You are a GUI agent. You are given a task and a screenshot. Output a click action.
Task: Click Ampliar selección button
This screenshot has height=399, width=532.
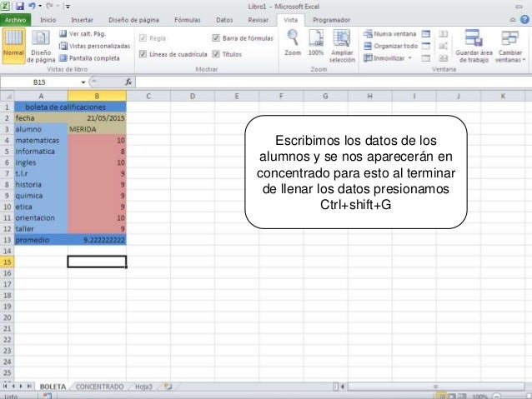342,46
